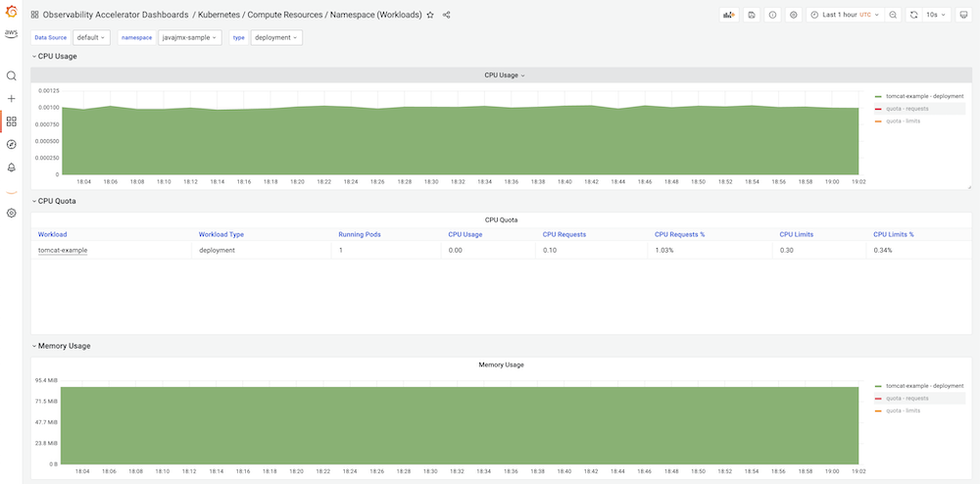Collapse the Memory Usage row

pyautogui.click(x=61, y=346)
